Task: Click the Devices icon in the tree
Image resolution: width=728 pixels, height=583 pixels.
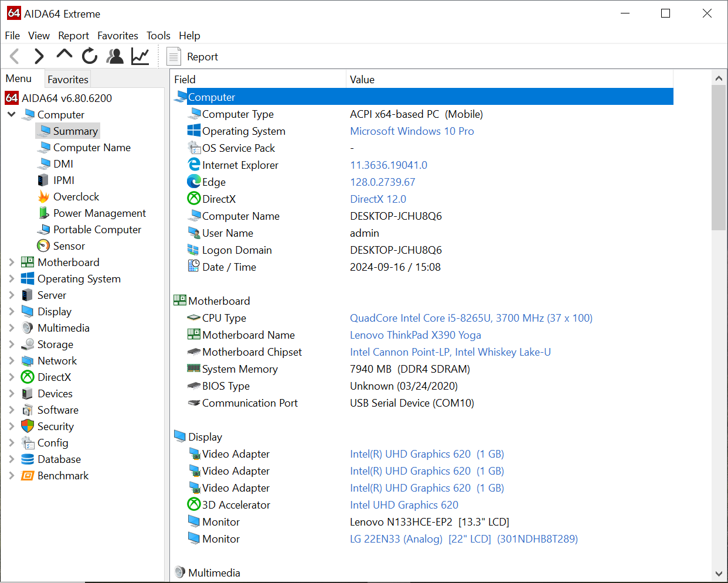Action: (x=28, y=393)
